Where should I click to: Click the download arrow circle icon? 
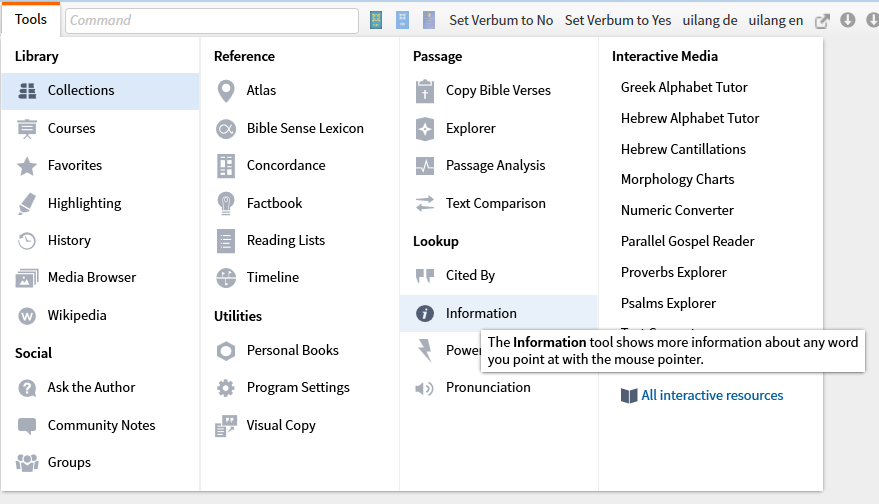(x=848, y=20)
